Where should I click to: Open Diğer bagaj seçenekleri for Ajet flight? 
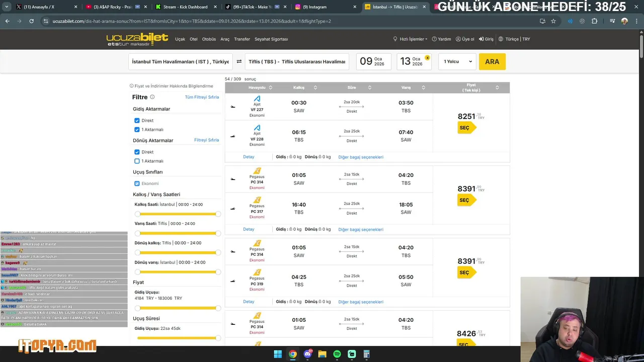click(x=361, y=157)
